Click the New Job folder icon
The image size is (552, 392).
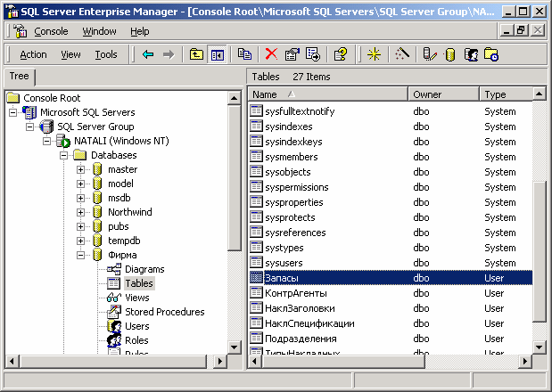pyautogui.click(x=491, y=54)
